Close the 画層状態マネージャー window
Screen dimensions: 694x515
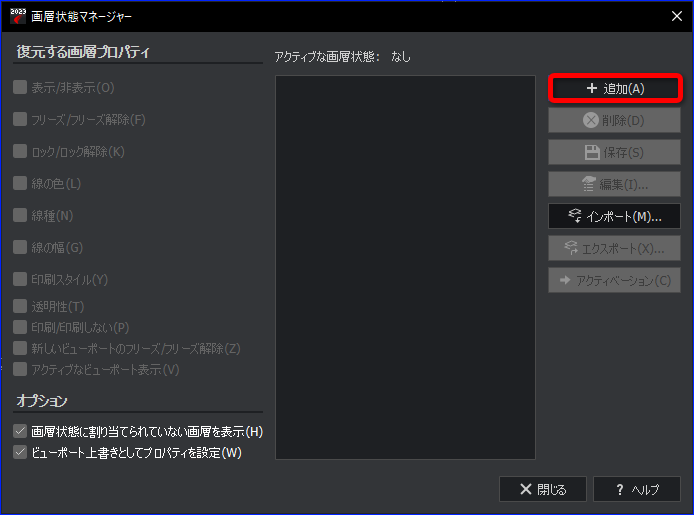pyautogui.click(x=676, y=16)
